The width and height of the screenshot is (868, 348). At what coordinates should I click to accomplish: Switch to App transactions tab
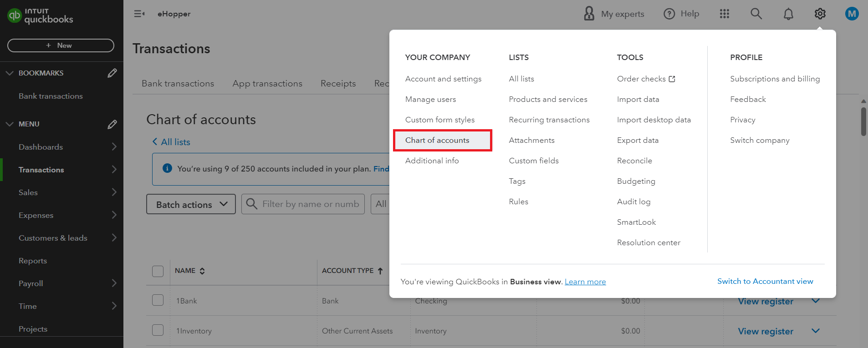coord(267,83)
